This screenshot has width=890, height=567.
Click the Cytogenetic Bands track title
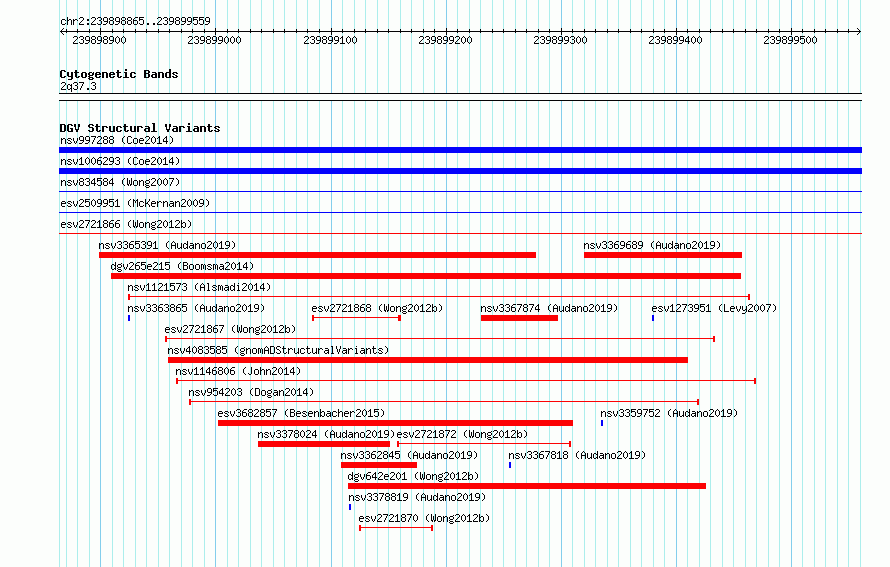click(119, 74)
